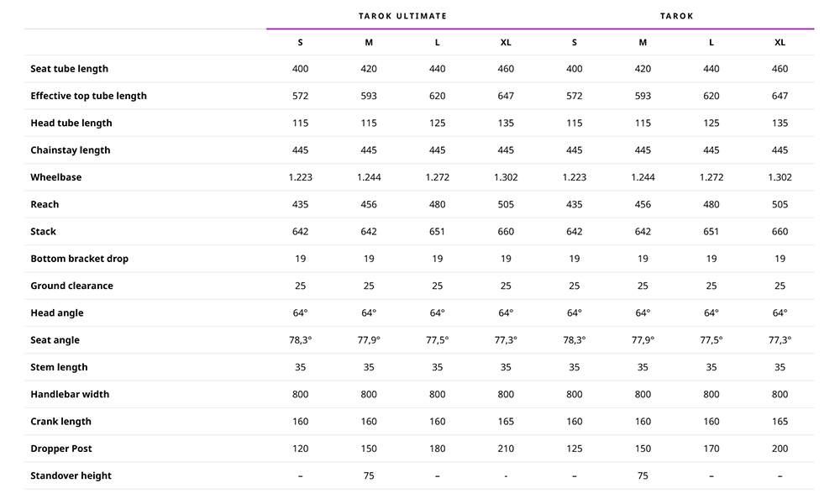Screen dimensions: 840x504
Task: Click the Effective top tube length label
Action: click(88, 96)
